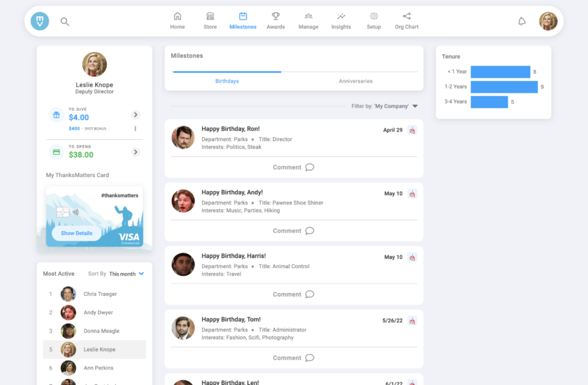Viewport: 588px width, 385px height.
Task: Click the notifications bell icon
Action: pos(522,22)
